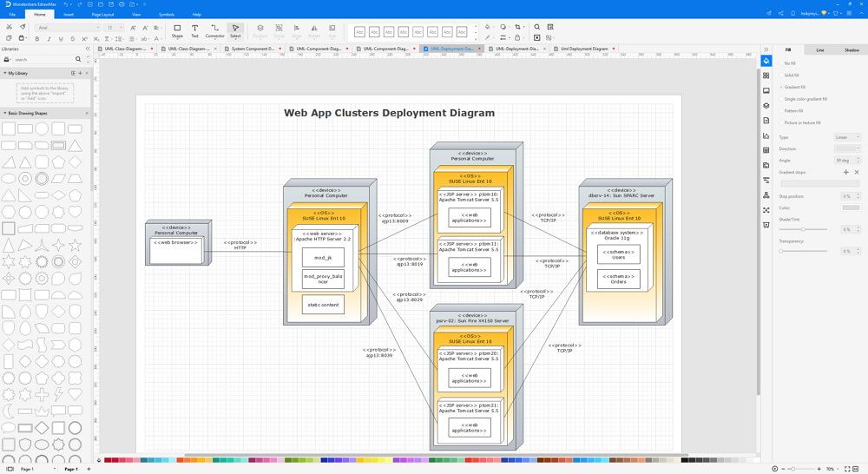The image size is (868, 474).
Task: Collapse the My Library section
Action: click(5, 73)
